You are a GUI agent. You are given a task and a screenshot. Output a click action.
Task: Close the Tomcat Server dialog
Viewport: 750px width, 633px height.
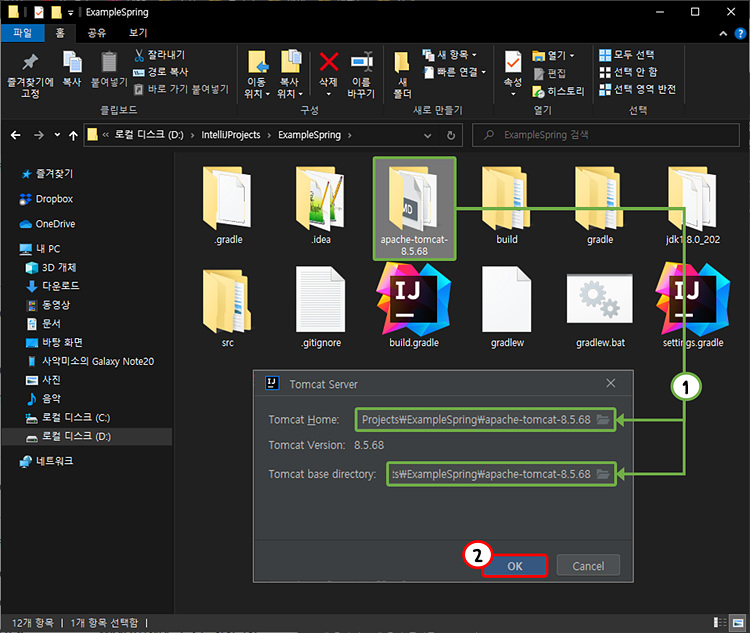[611, 383]
